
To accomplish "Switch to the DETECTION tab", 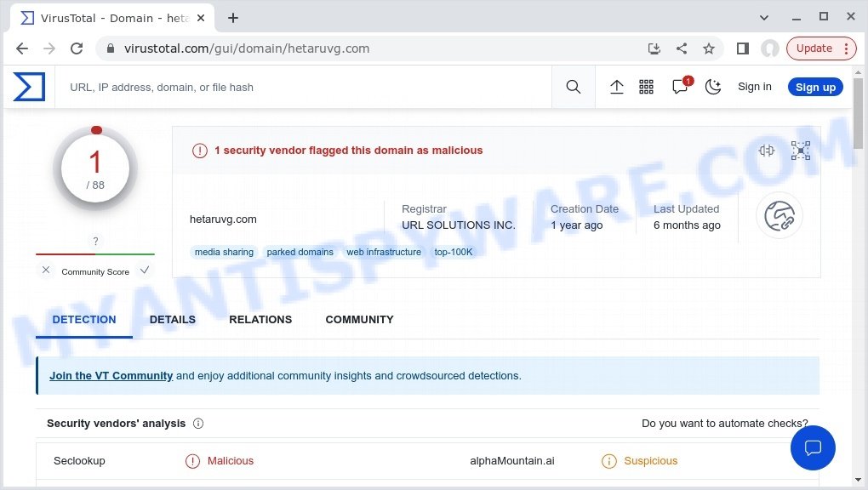I will pos(84,320).
